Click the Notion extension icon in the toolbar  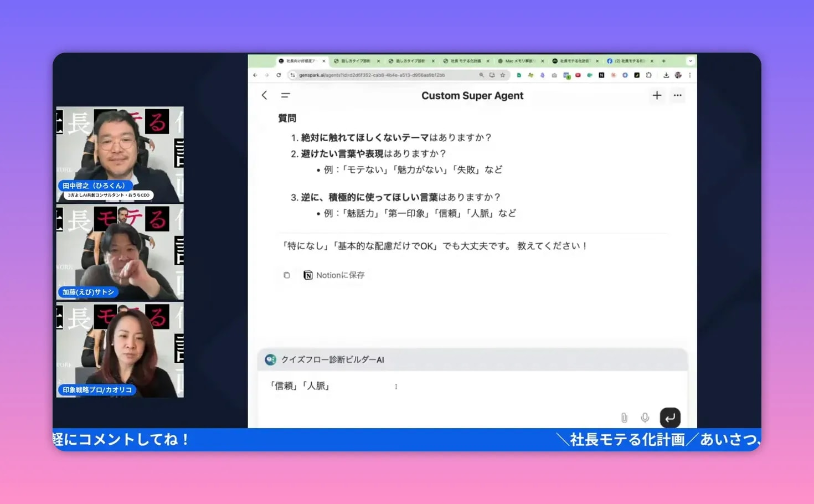(x=600, y=75)
